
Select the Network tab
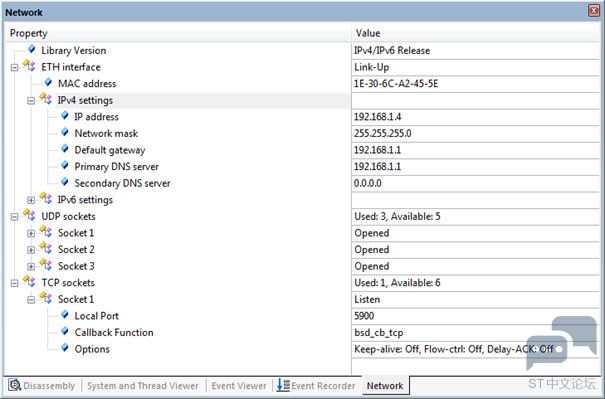(385, 385)
